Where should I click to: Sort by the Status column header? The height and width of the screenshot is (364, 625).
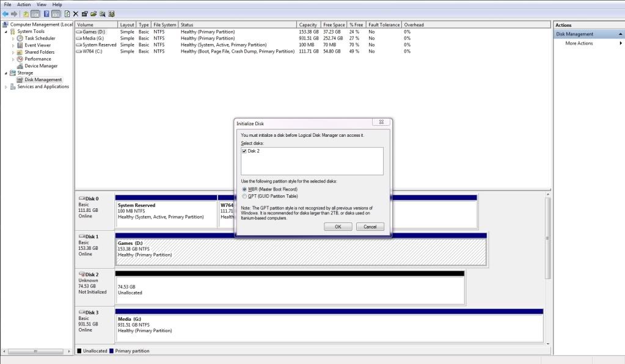[x=238, y=24]
